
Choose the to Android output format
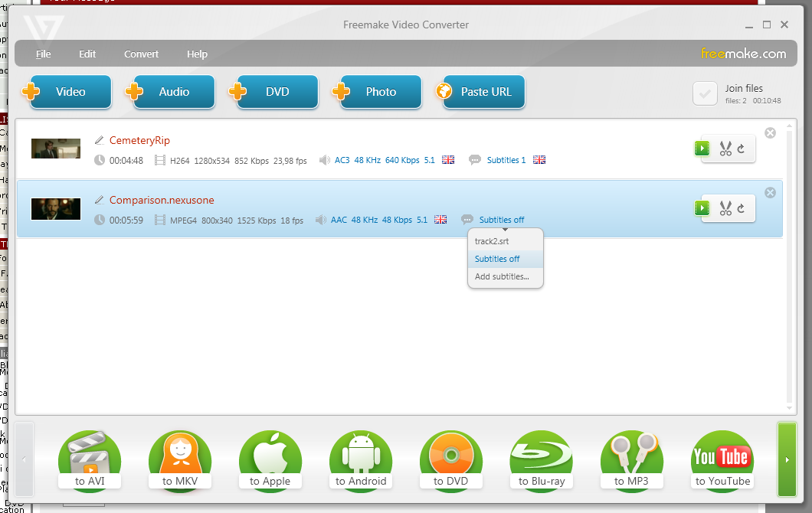[x=361, y=461]
